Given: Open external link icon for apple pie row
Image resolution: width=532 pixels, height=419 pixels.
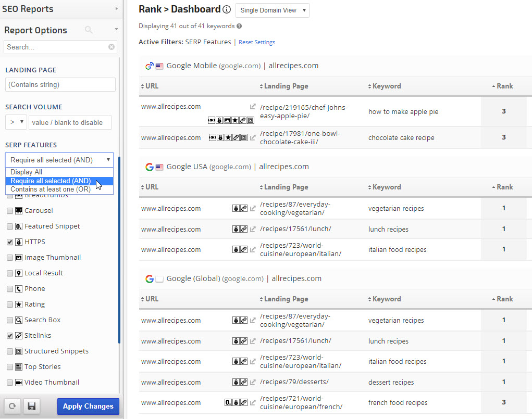Looking at the screenshot, I should pos(253,107).
